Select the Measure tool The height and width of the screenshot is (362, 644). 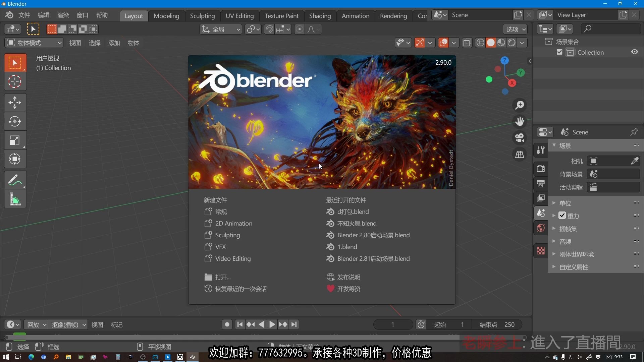click(15, 199)
